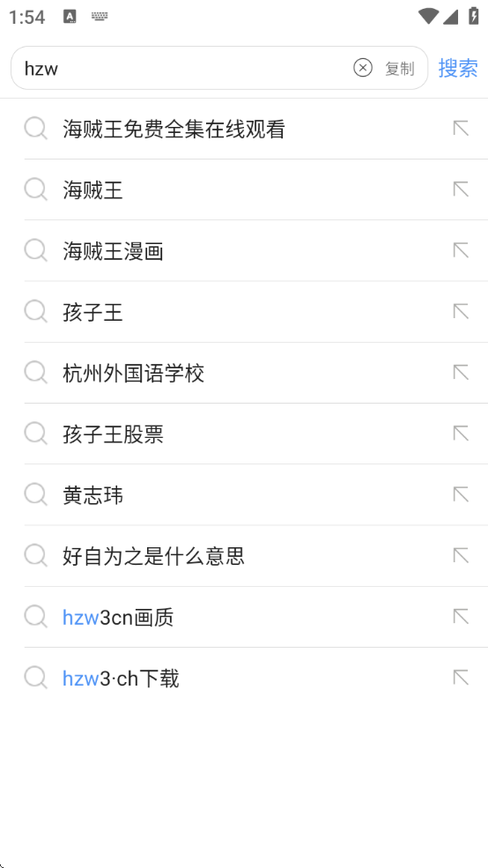Tap the fill arrow beside 好自为之是什么意思
Screen dimensions: 488x868
click(461, 555)
